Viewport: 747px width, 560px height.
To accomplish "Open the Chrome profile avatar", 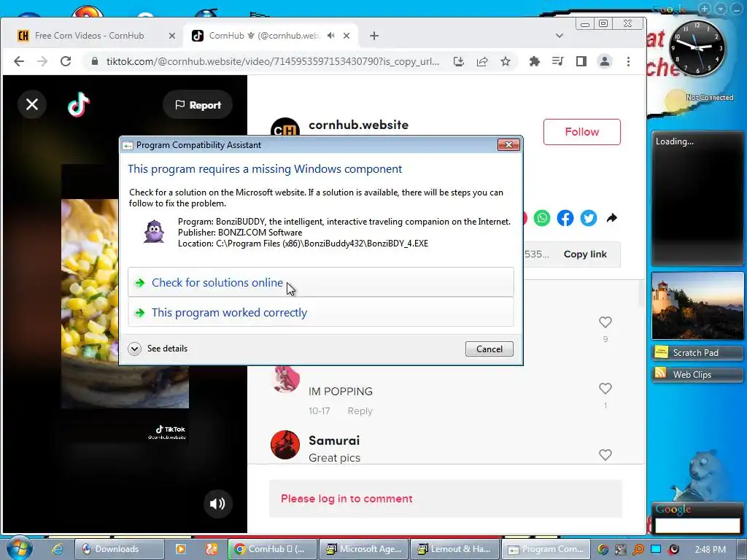I will pyautogui.click(x=605, y=61).
